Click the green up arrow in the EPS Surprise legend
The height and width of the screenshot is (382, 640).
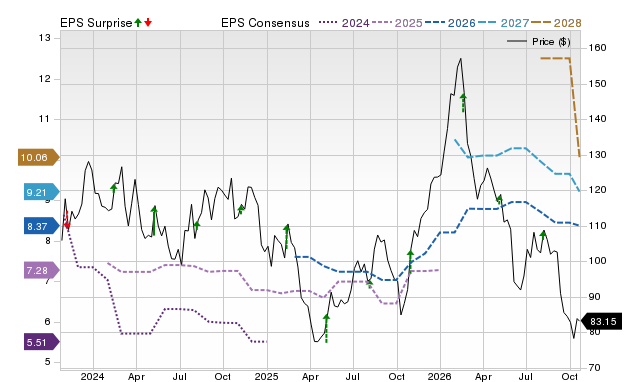pos(138,22)
